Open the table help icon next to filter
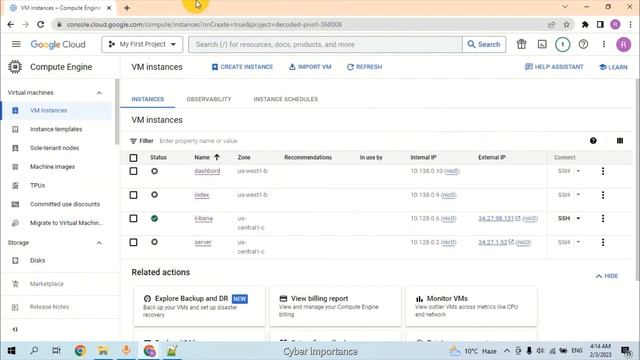 point(593,141)
